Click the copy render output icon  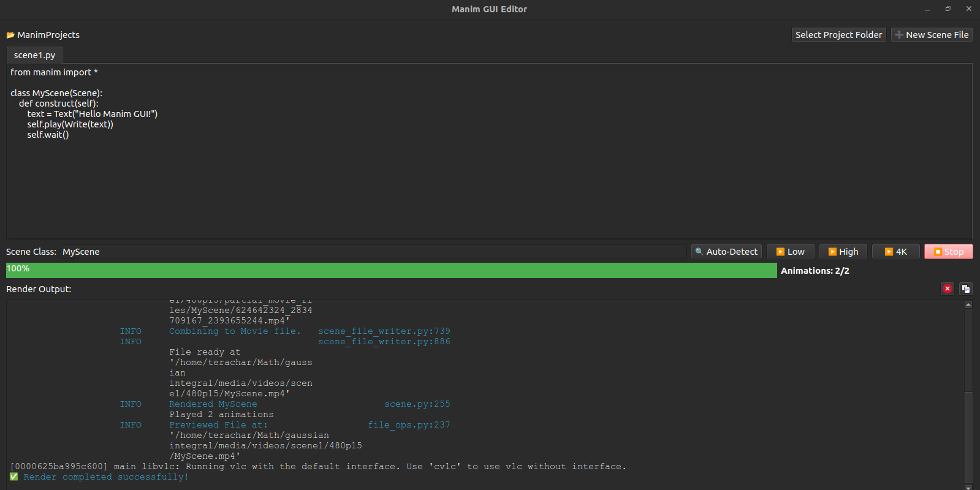(966, 288)
